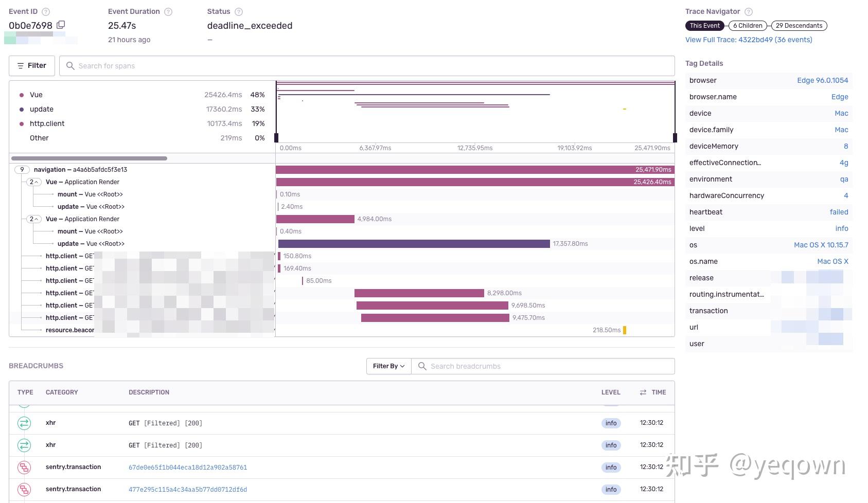868x503 pixels.
Task: Click the filter icon on the Filter button
Action: click(x=20, y=65)
